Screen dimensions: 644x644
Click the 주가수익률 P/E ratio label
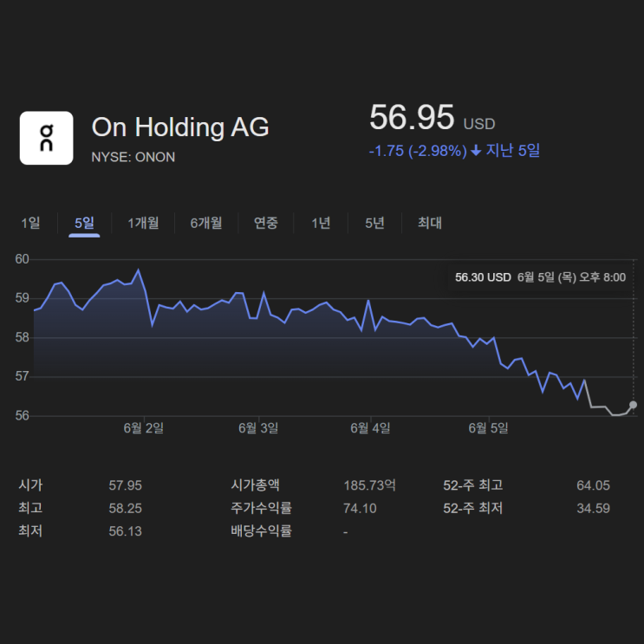[261, 508]
